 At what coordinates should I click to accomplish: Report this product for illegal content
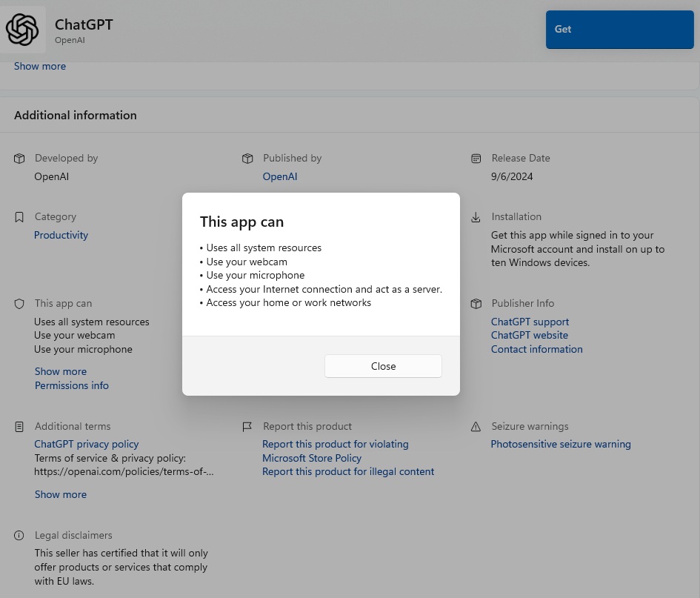(x=348, y=471)
